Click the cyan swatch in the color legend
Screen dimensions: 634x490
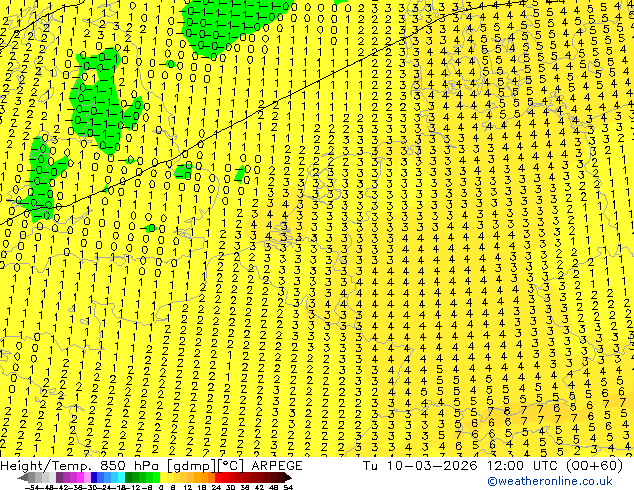click(x=122, y=477)
